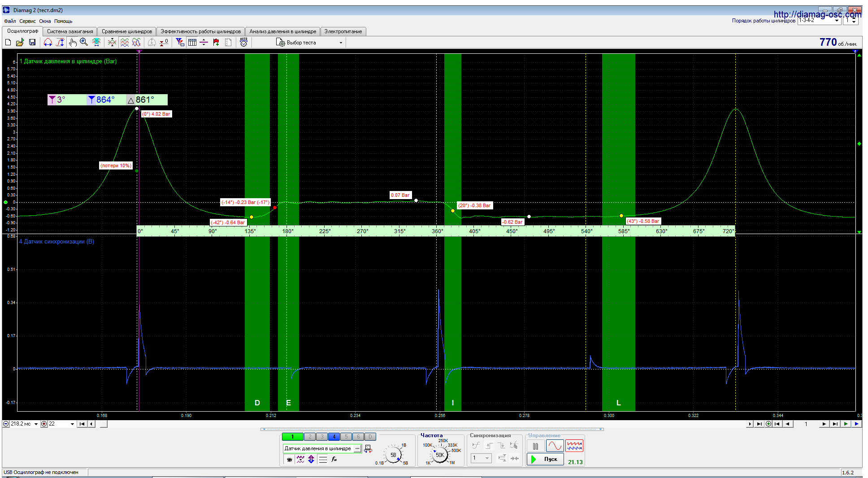Enable the sine wave display mode button
This screenshot has width=868, height=478.
click(555, 446)
